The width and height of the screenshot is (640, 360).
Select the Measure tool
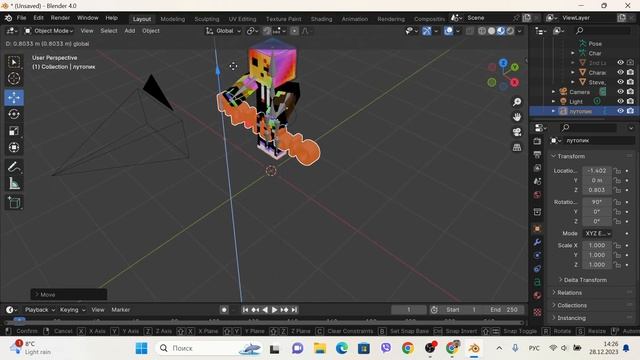[x=14, y=184]
